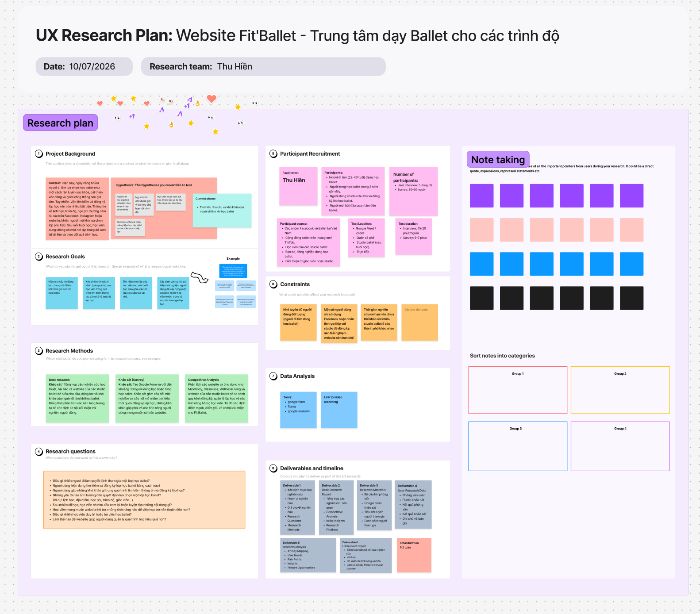
Task: Pick the rightmost purple square in Note taking
Action: coord(632,196)
